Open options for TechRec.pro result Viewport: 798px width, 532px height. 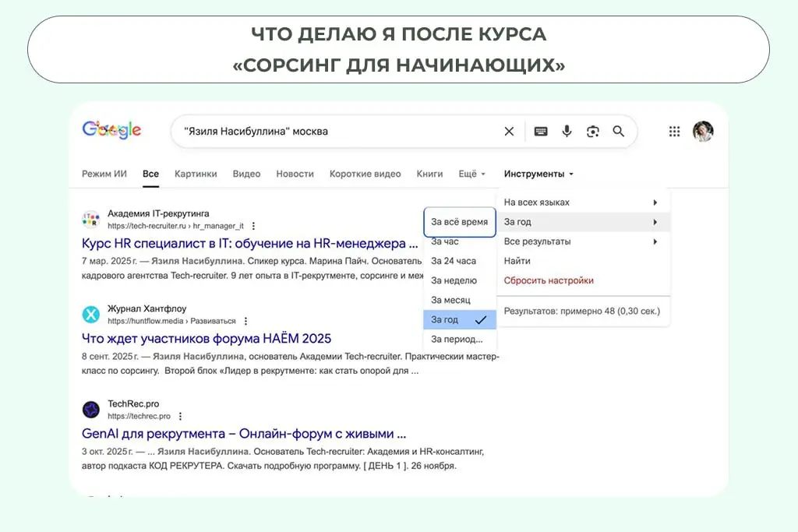pyautogui.click(x=180, y=416)
